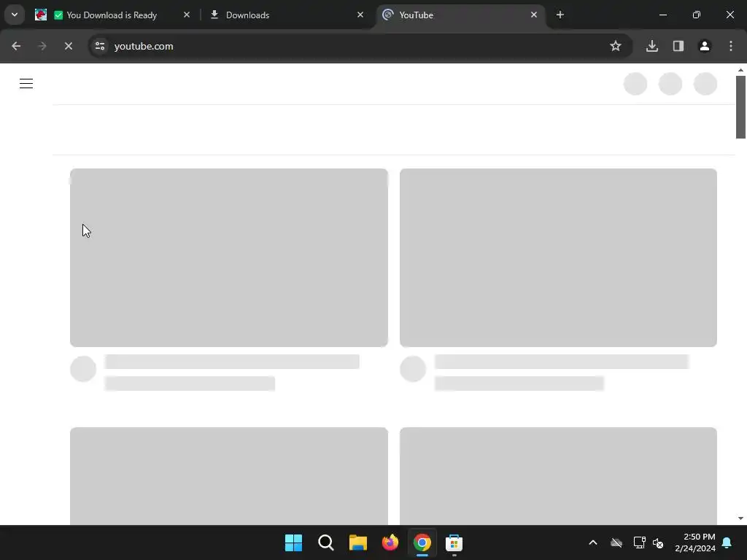The image size is (747, 560).
Task: Open Windows Search from taskbar
Action: pos(326,542)
